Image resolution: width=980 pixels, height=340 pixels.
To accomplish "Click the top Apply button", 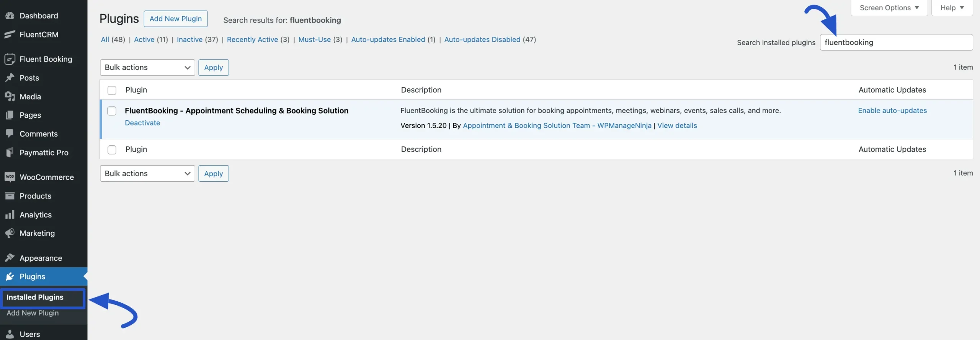I will (x=214, y=67).
